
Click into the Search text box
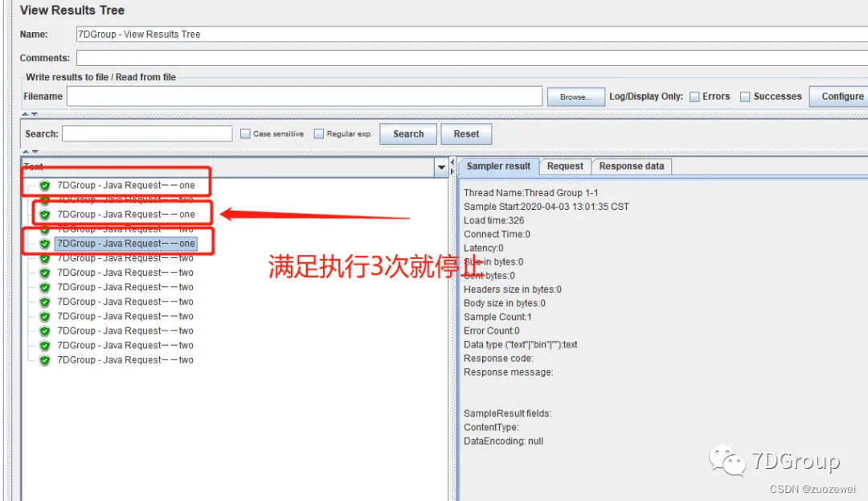pos(147,133)
